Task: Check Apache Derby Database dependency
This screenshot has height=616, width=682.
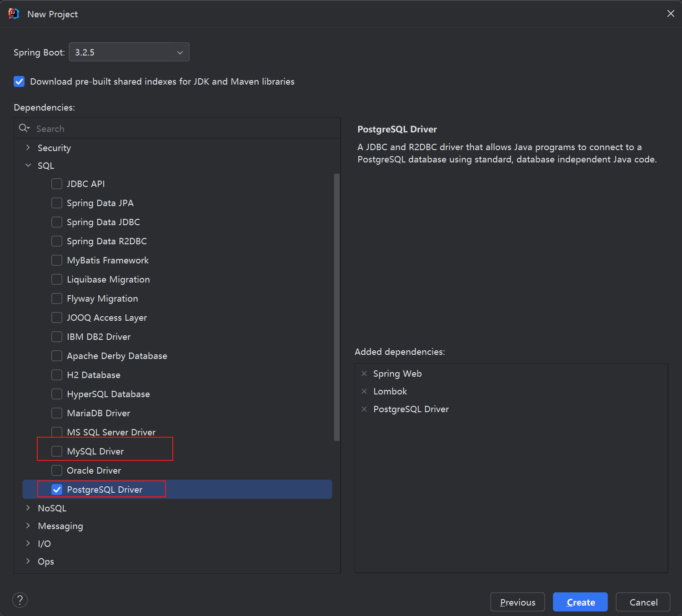Action: click(x=57, y=356)
